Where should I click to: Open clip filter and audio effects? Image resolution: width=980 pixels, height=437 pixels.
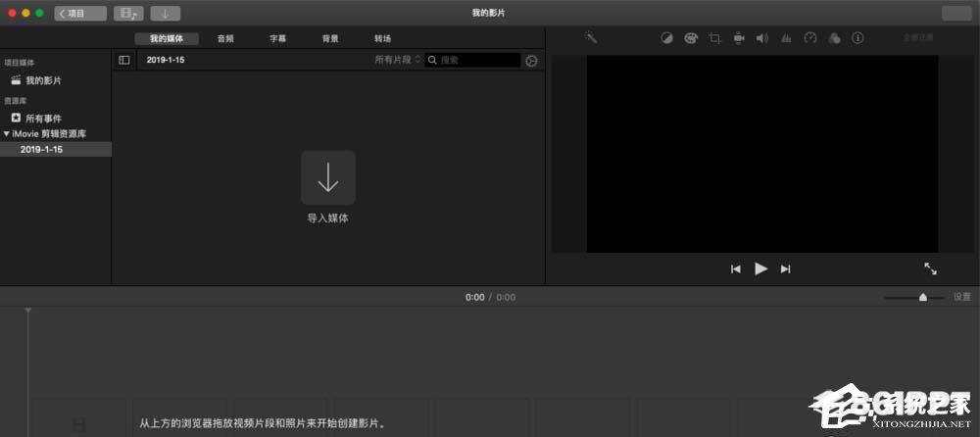pyautogui.click(x=834, y=38)
